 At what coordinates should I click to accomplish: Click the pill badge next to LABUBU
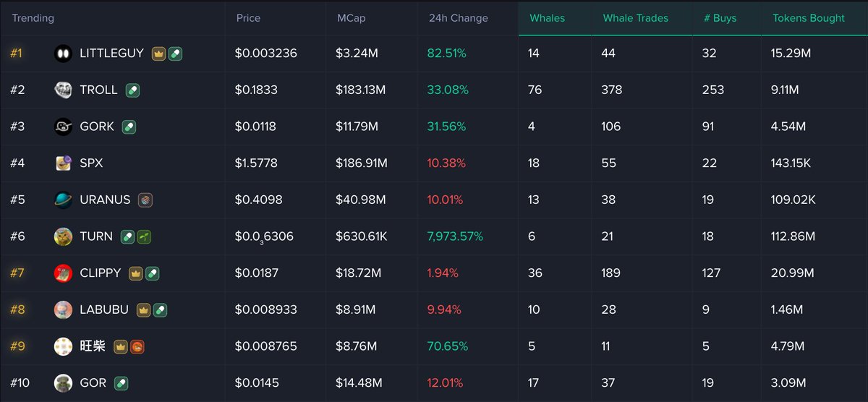click(x=160, y=309)
